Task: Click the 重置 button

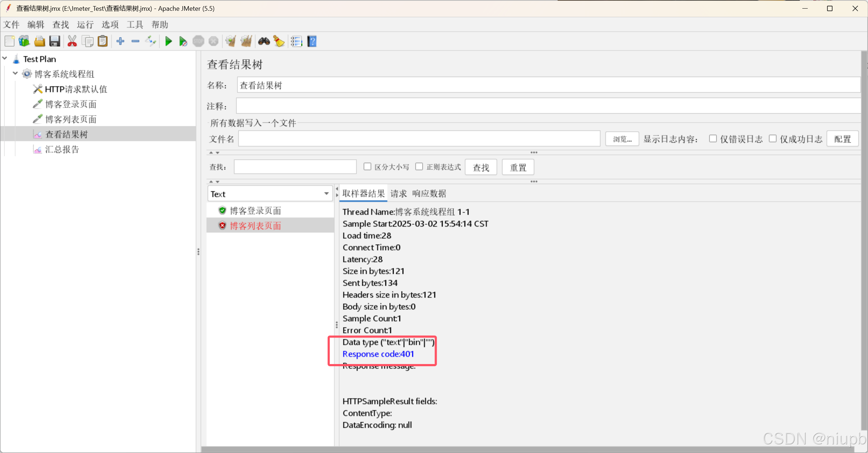Action: (x=517, y=167)
